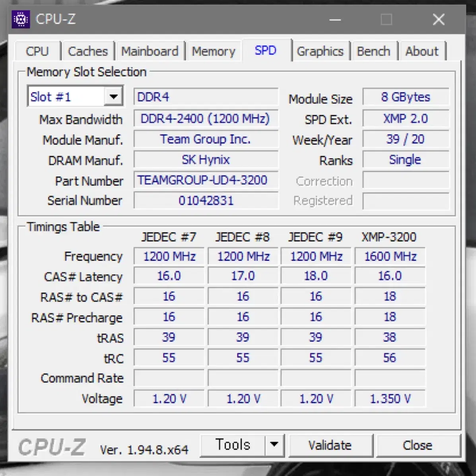Click the Validate button
This screenshot has height=476, width=476.
coord(330,445)
